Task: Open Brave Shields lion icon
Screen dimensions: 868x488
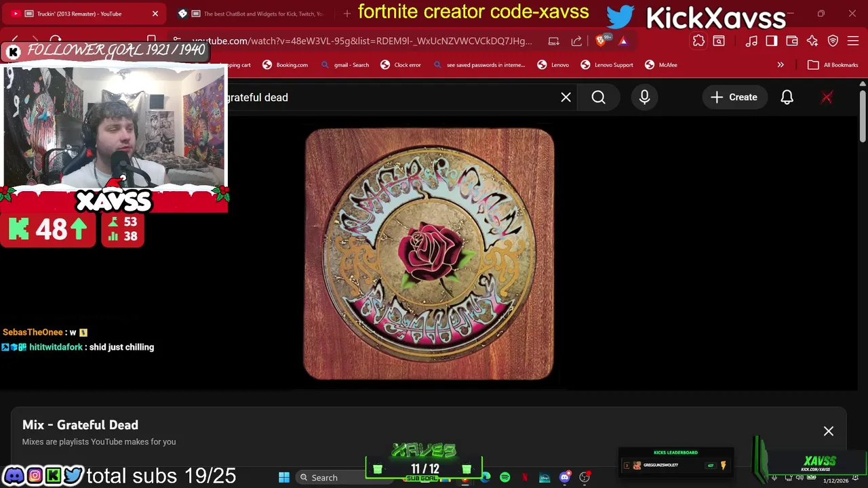Action: [x=601, y=41]
